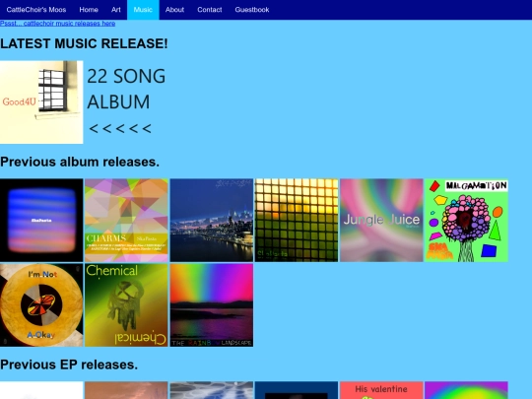Image resolution: width=532 pixels, height=399 pixels.
Task: Open the CHARMS album cover
Action: 126,221
